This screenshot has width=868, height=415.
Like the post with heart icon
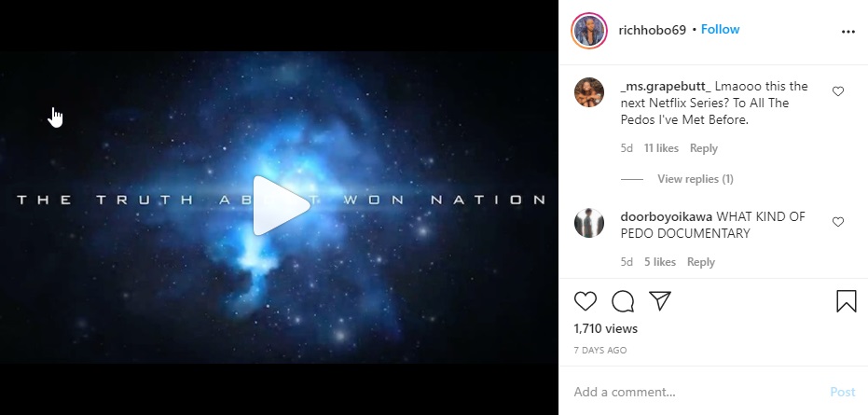click(586, 301)
